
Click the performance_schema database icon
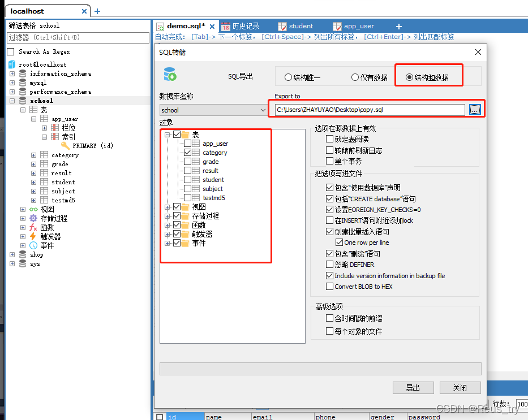[23, 92]
